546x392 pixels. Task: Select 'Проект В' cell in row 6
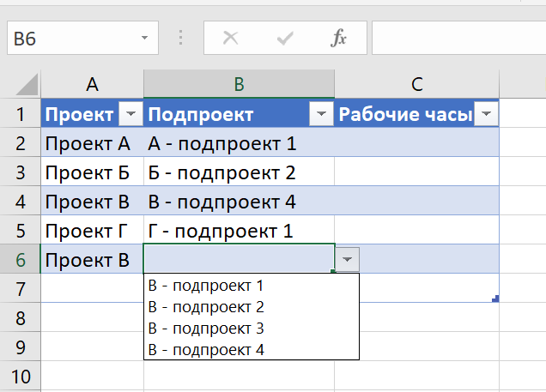click(x=92, y=260)
